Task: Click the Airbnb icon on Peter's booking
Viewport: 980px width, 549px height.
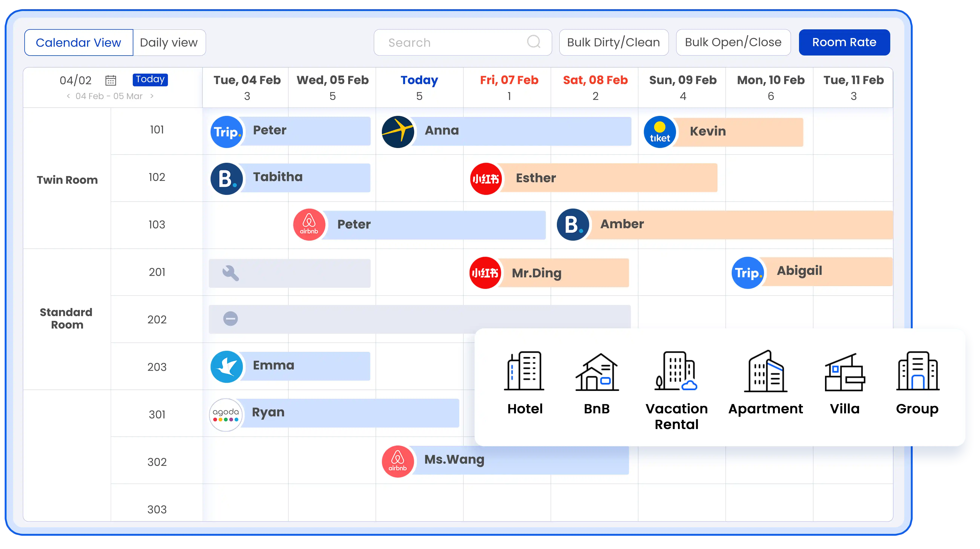Action: (309, 224)
